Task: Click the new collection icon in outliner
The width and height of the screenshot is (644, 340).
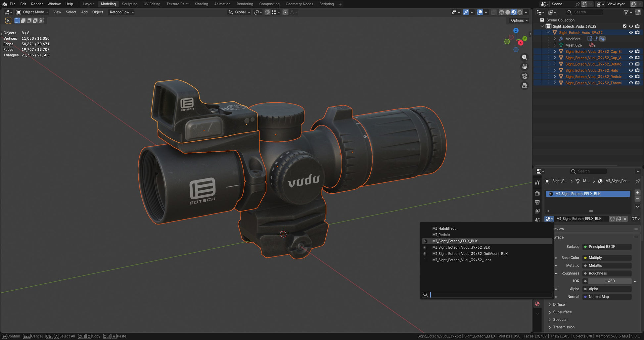Action: point(637,12)
